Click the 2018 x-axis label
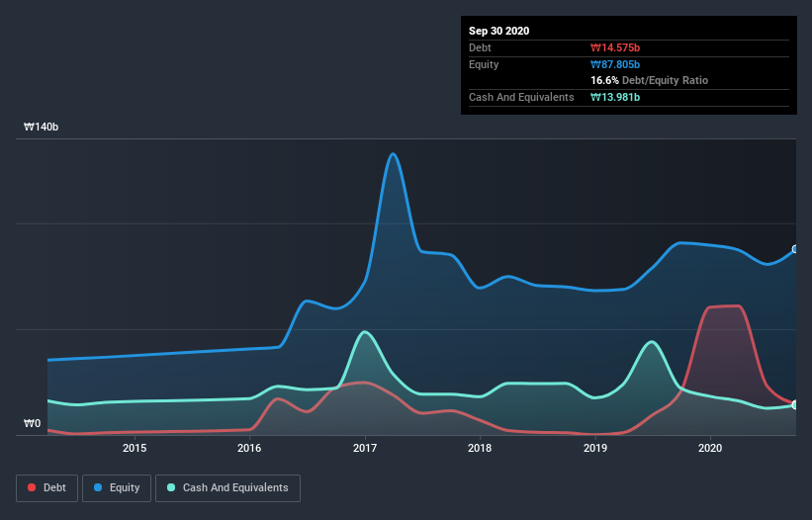Image resolution: width=812 pixels, height=520 pixels. click(480, 448)
